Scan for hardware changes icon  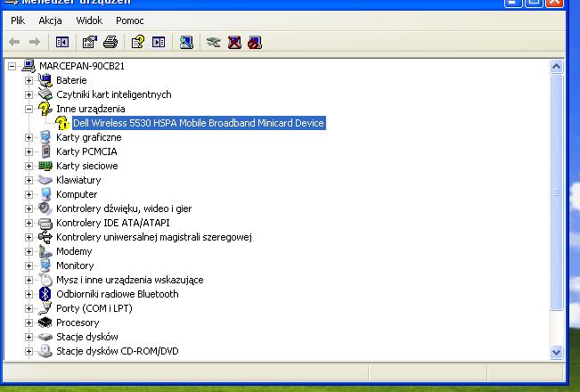186,42
